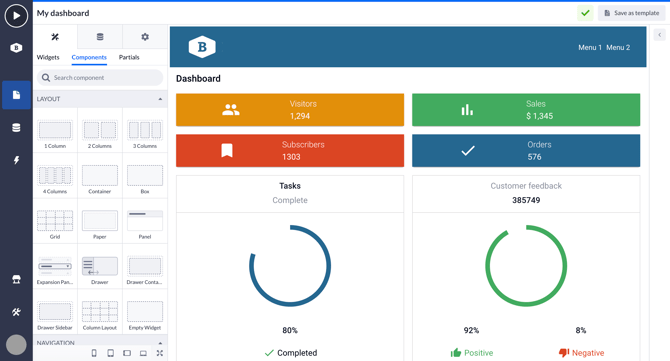Select the desktop laptop preview size
The width and height of the screenshot is (670, 361).
[x=143, y=353]
